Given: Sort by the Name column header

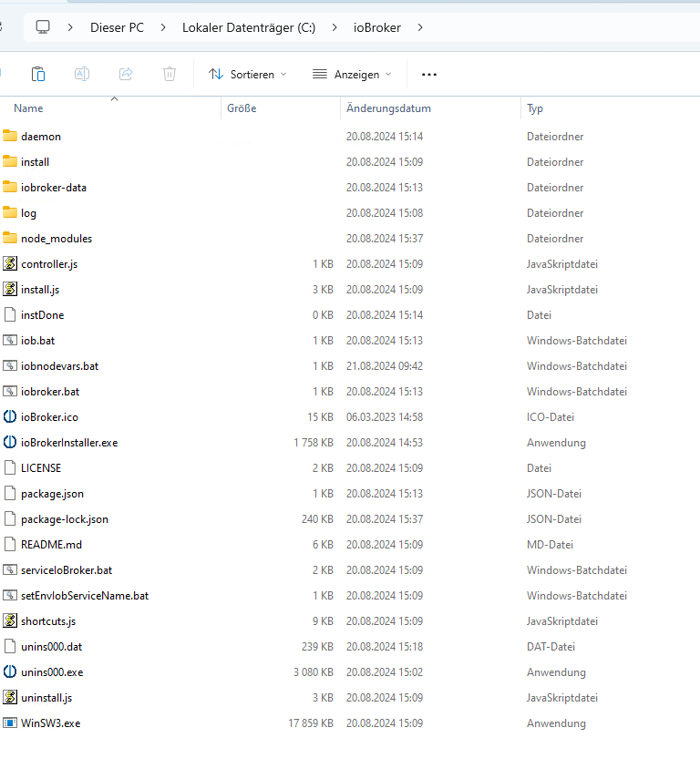Looking at the screenshot, I should (x=28, y=108).
